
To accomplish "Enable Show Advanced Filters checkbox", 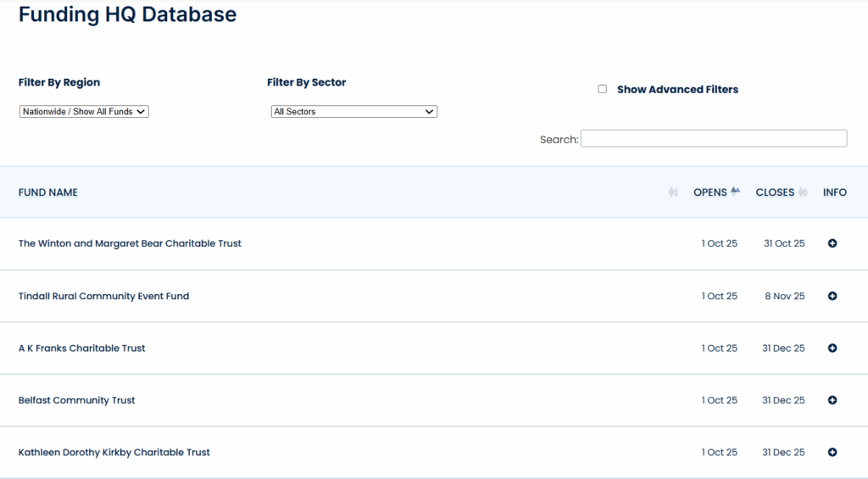I will point(603,89).
